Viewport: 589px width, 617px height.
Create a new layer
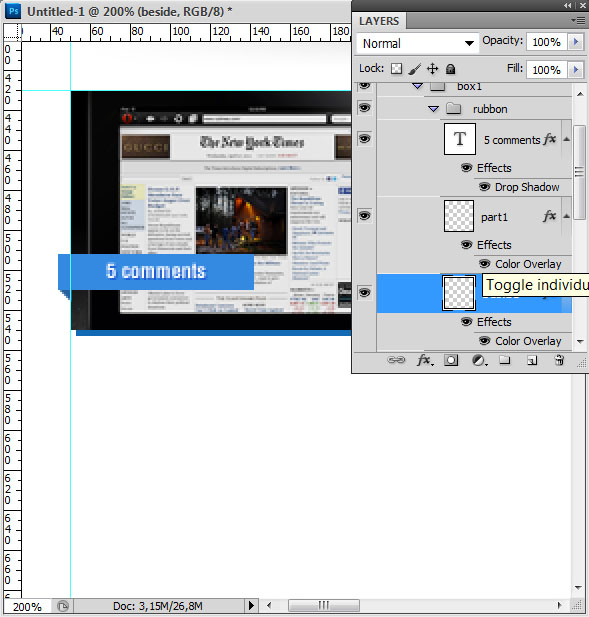tap(532, 360)
